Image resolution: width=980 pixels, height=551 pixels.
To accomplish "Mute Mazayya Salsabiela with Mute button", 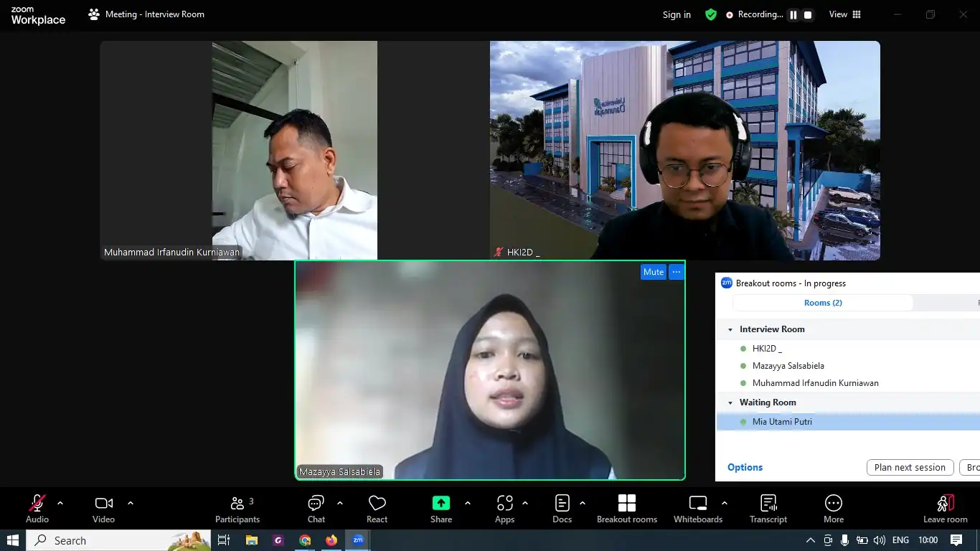I will [x=654, y=272].
